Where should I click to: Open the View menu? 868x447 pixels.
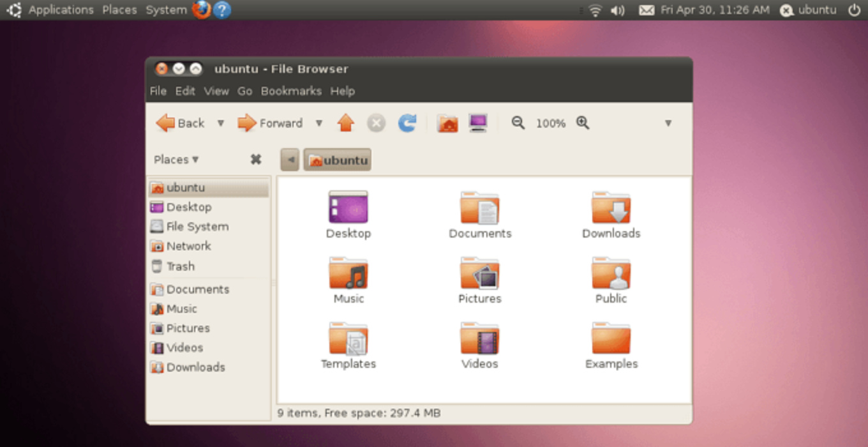click(216, 91)
